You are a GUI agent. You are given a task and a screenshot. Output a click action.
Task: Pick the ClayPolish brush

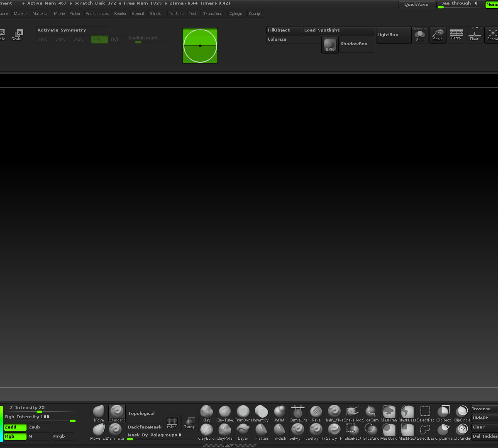pyautogui.click(x=225, y=432)
